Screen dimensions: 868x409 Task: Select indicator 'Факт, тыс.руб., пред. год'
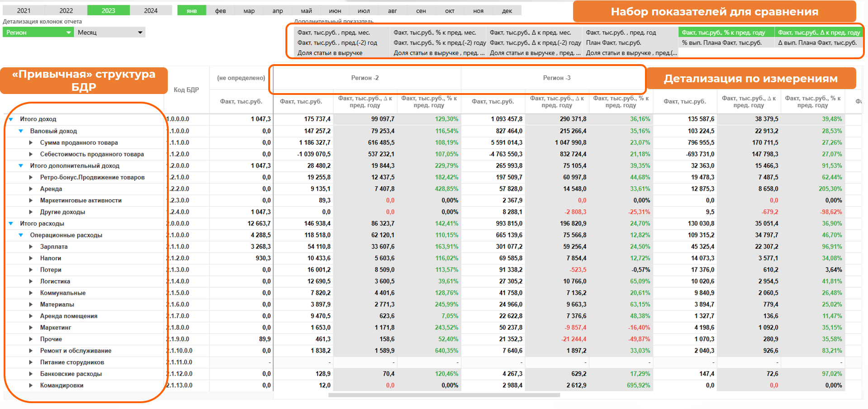click(x=630, y=33)
